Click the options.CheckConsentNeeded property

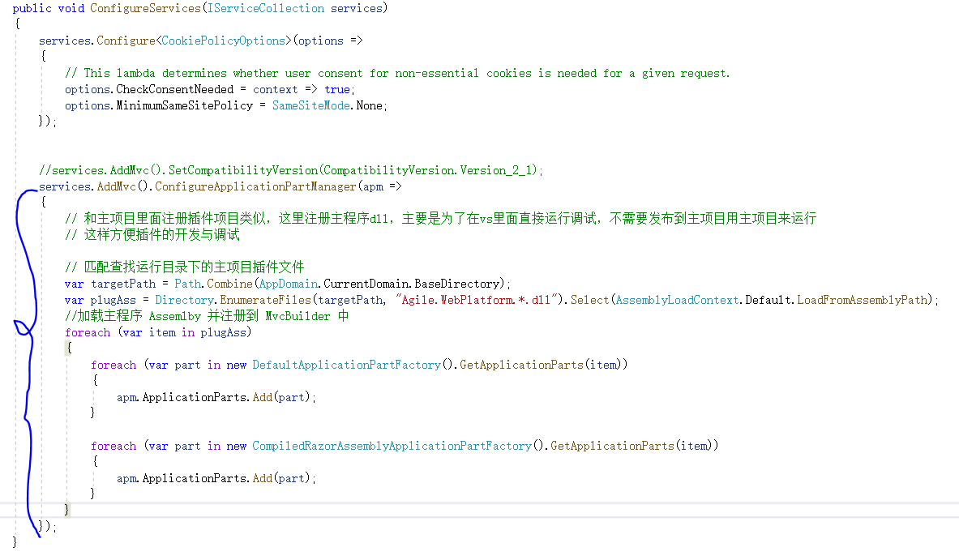point(149,90)
